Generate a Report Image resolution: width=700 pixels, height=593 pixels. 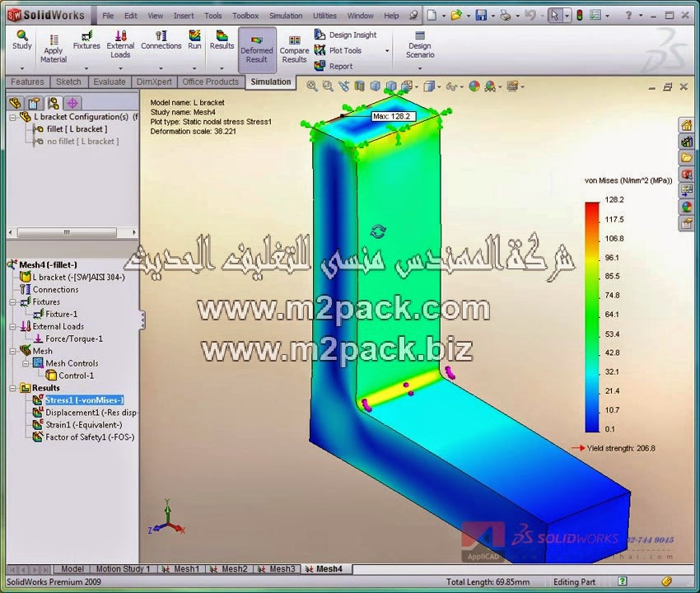click(334, 66)
